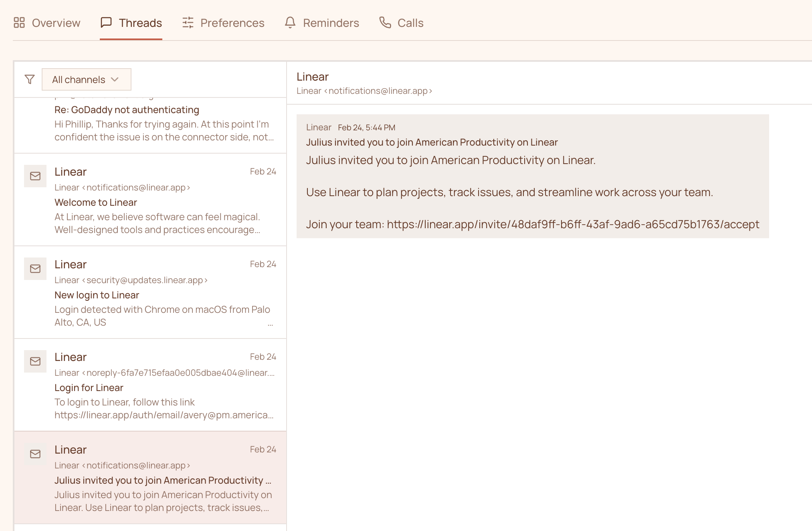Click the Reminders bell icon
The image size is (812, 531).
(x=290, y=23)
